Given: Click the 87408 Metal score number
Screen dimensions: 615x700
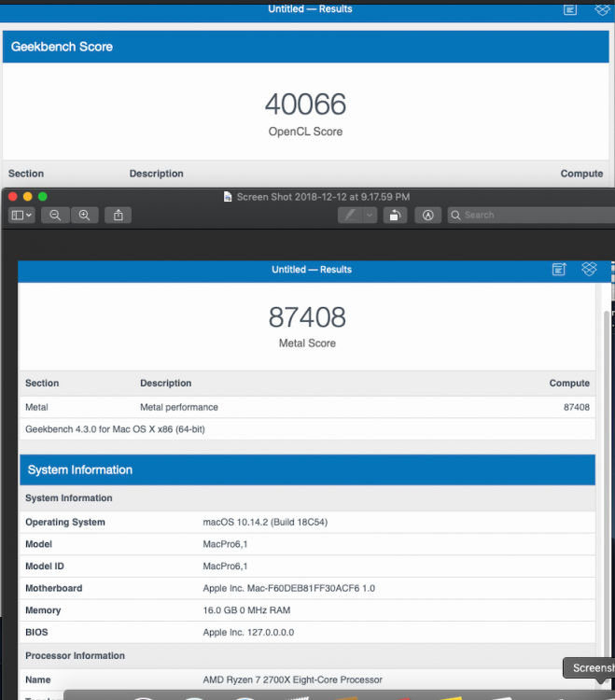Looking at the screenshot, I should coord(307,317).
